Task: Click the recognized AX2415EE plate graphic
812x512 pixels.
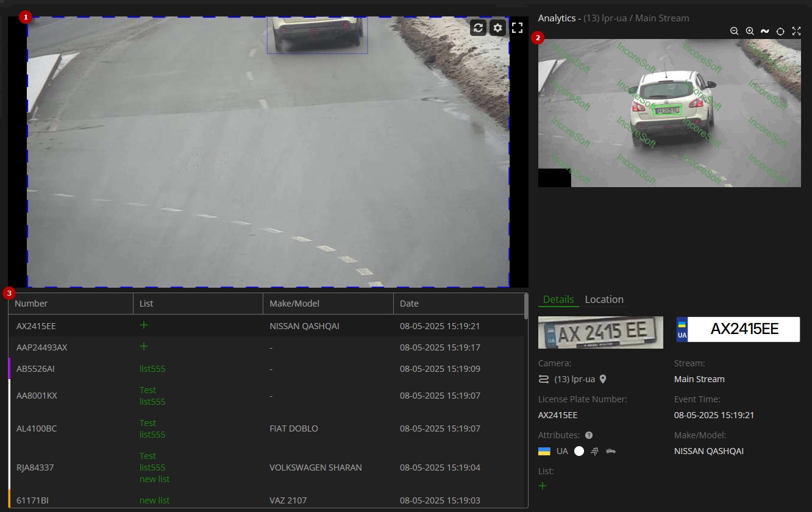Action: [x=738, y=329]
